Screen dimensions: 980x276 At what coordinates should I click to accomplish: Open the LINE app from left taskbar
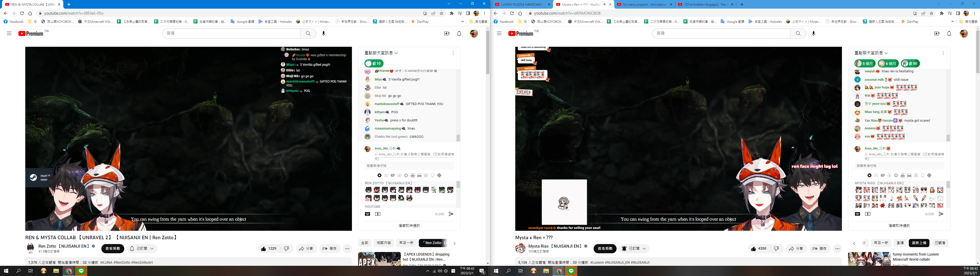click(x=81, y=271)
